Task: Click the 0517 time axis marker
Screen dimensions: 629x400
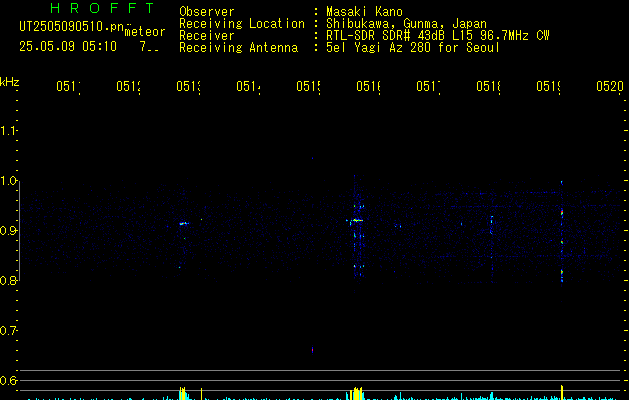Action: click(x=428, y=86)
